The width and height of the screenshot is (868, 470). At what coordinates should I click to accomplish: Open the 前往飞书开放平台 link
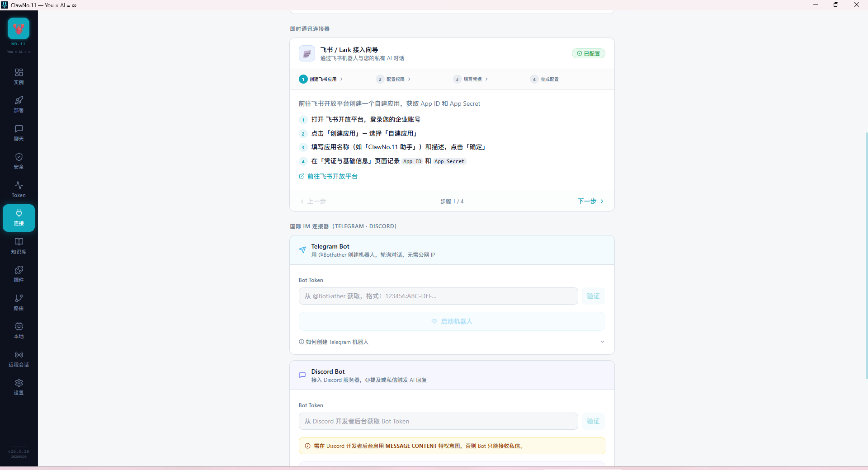coord(329,176)
